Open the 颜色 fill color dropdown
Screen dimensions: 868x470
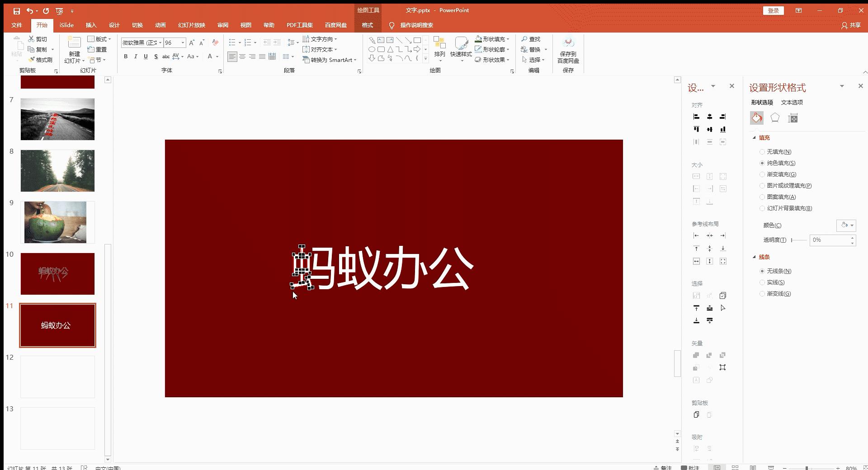[846, 225]
